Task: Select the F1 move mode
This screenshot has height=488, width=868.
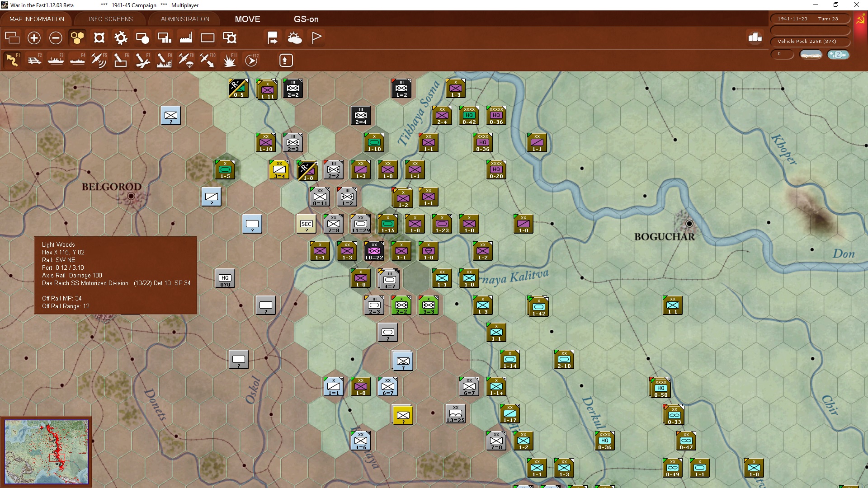Action: pos(12,60)
